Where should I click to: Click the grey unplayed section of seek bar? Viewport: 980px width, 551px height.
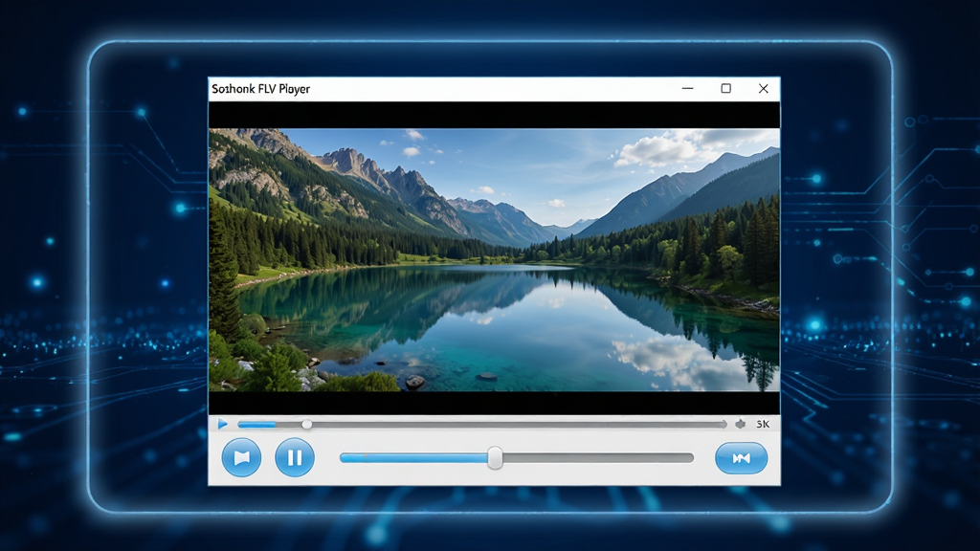[x=519, y=424]
